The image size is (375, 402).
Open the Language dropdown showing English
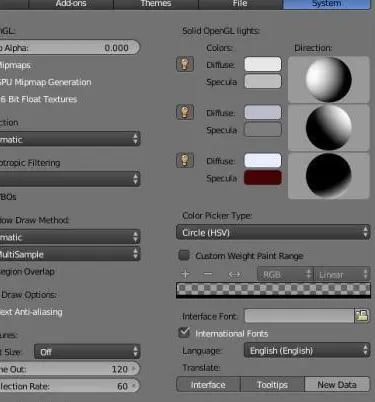[x=307, y=351]
